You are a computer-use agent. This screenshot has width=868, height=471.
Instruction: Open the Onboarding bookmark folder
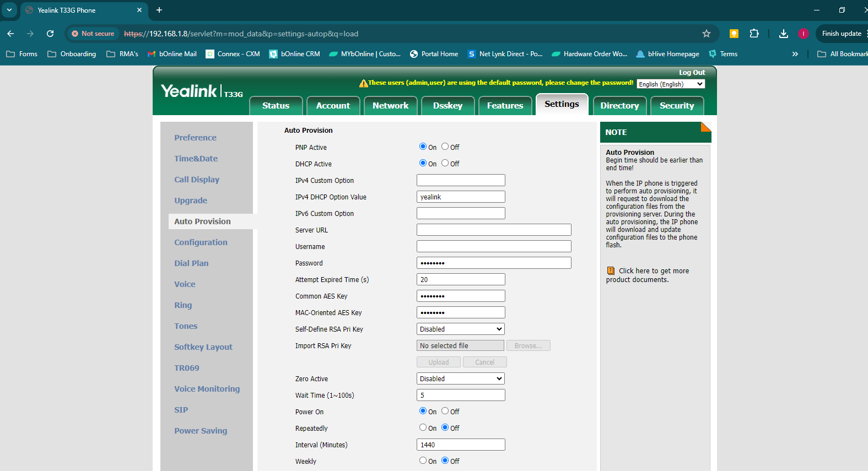pyautogui.click(x=72, y=54)
